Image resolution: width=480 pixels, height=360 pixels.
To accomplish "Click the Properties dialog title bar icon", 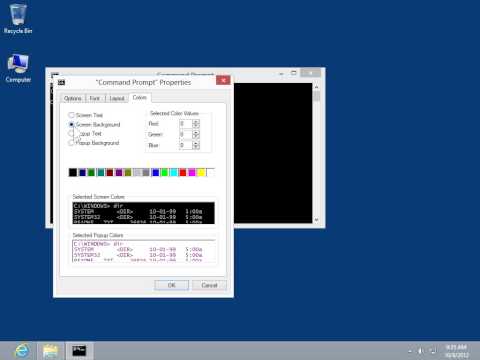I will pos(61,82).
